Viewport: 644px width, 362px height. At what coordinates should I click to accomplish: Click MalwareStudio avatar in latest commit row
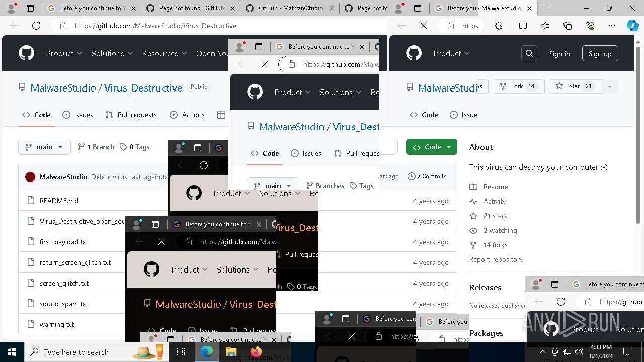click(30, 177)
